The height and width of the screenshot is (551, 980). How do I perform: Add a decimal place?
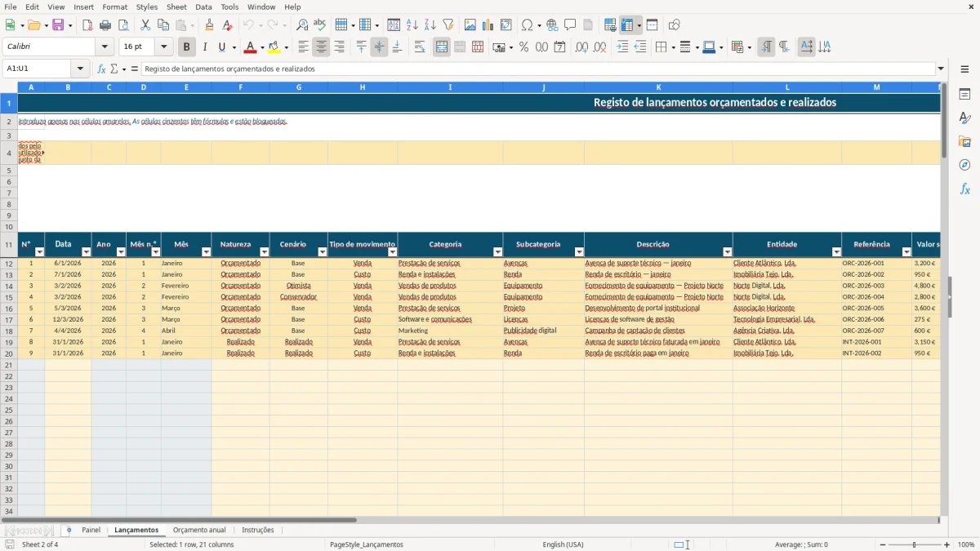point(581,47)
